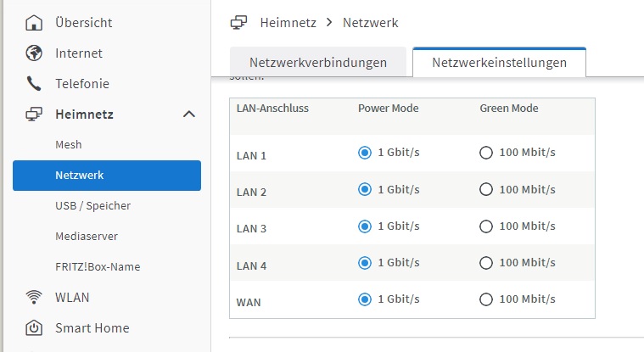The width and height of the screenshot is (644, 352).
Task: Set LAN 2 to 1 Gbit/s Power Mode
Action: (x=365, y=189)
